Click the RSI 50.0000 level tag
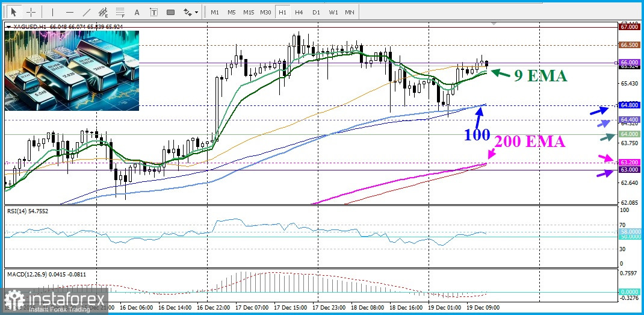 pos(630,237)
